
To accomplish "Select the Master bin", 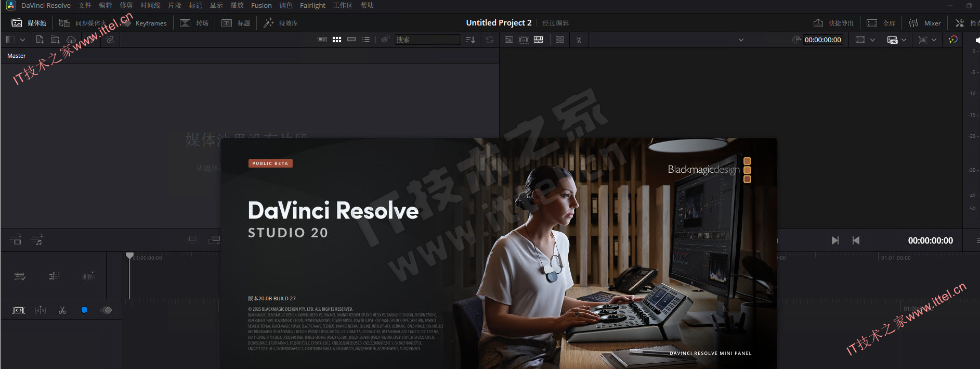I will [x=17, y=56].
